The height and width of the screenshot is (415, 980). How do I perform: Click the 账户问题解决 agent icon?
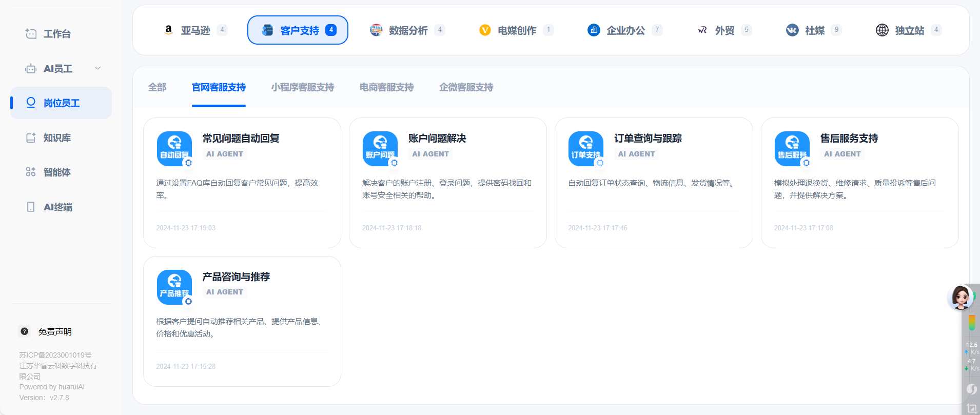[x=380, y=148]
